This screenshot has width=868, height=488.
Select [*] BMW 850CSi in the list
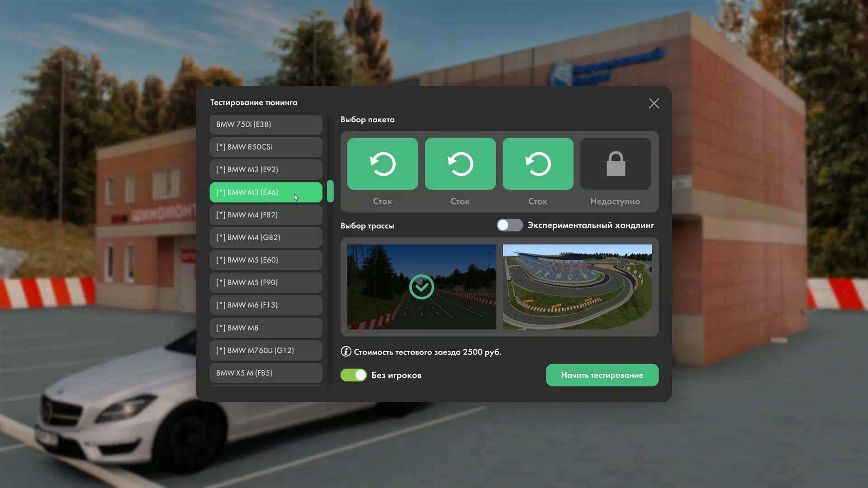click(266, 147)
